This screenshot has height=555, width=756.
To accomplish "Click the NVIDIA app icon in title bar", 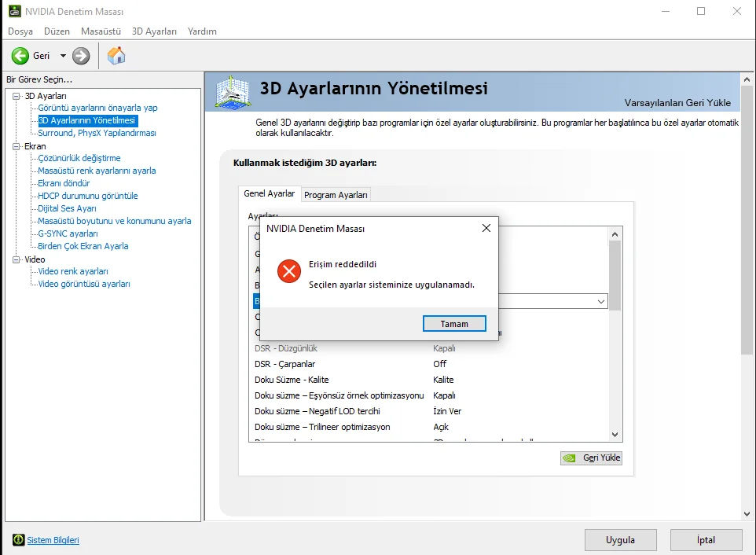I will [15, 11].
